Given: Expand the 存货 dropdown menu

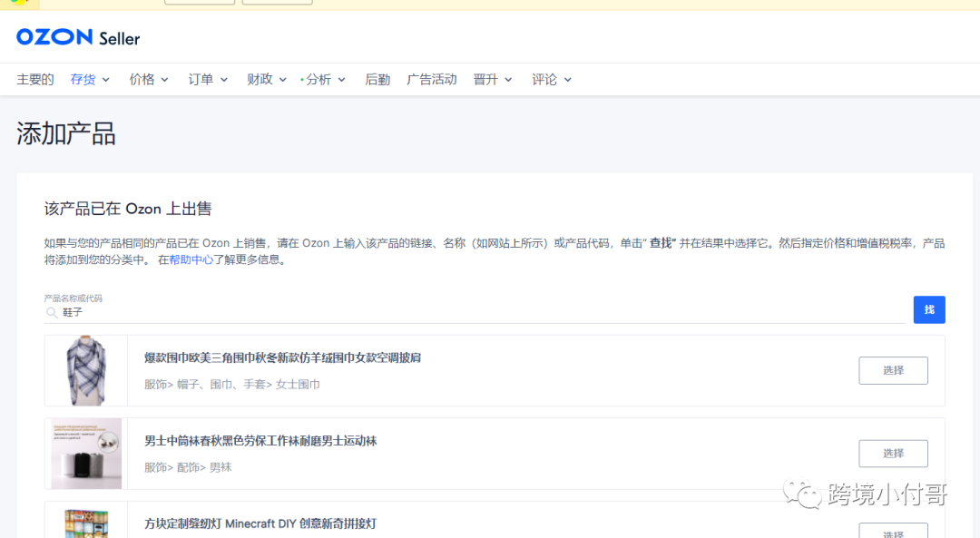Looking at the screenshot, I should (x=90, y=79).
